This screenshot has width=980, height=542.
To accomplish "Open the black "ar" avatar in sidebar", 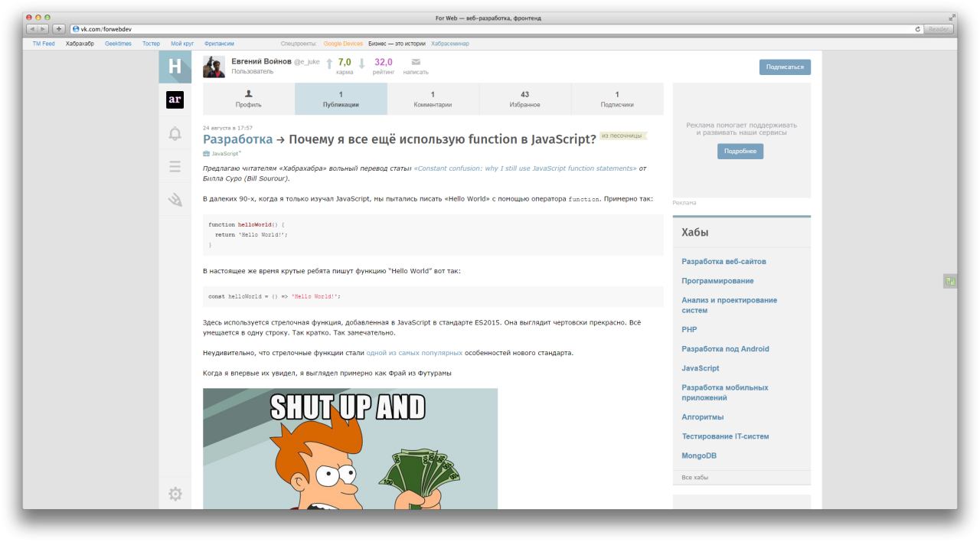I will [175, 100].
